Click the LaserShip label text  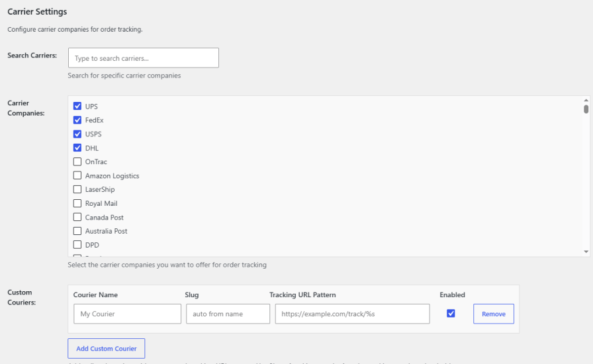click(x=100, y=189)
